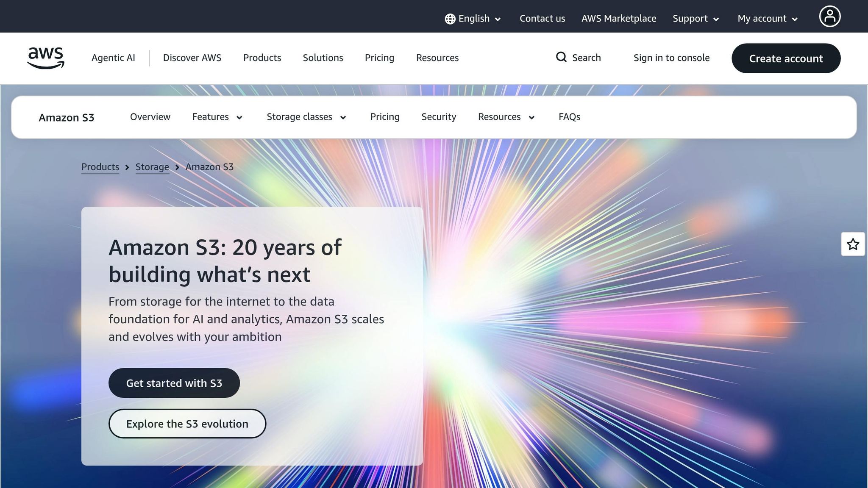The image size is (868, 488).
Task: Follow the Storage breadcrumb link
Action: point(152,167)
